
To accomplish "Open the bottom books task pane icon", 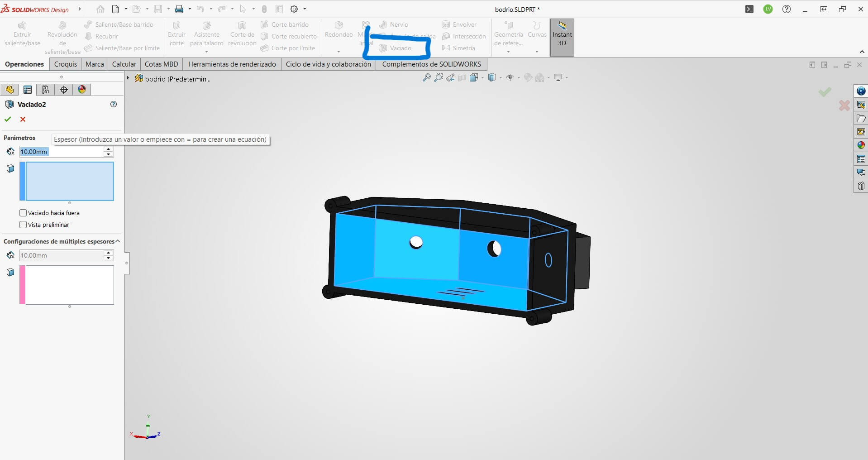I will (x=861, y=186).
